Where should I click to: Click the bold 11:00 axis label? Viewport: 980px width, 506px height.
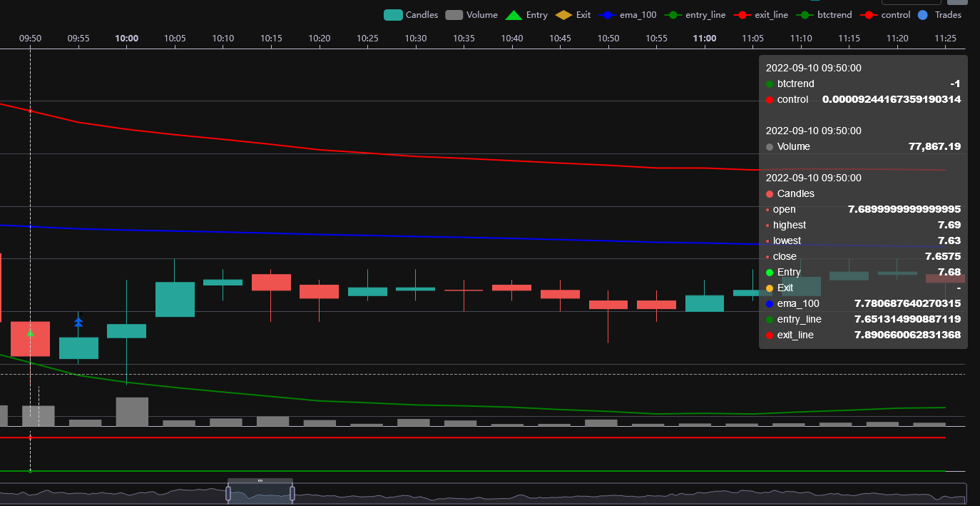pyautogui.click(x=705, y=38)
